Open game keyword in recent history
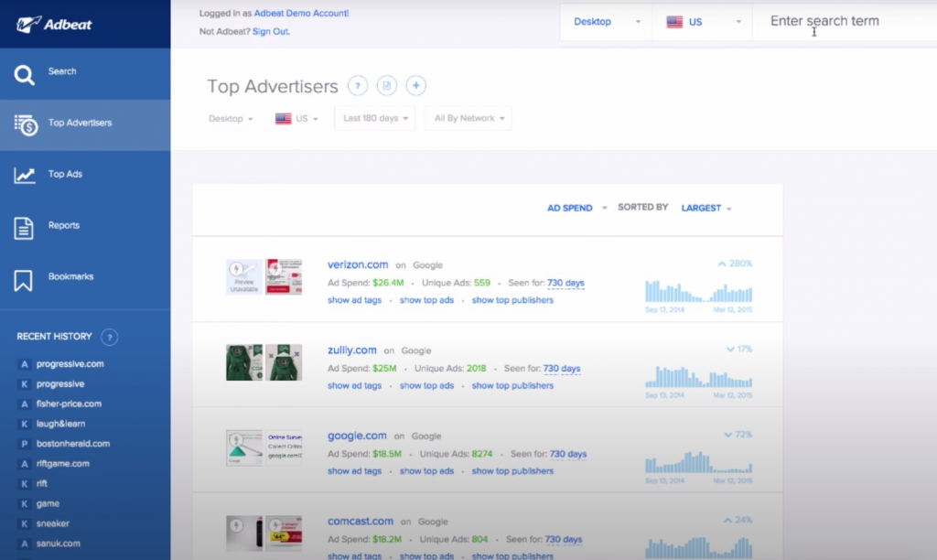This screenshot has width=937, height=560. tap(48, 503)
